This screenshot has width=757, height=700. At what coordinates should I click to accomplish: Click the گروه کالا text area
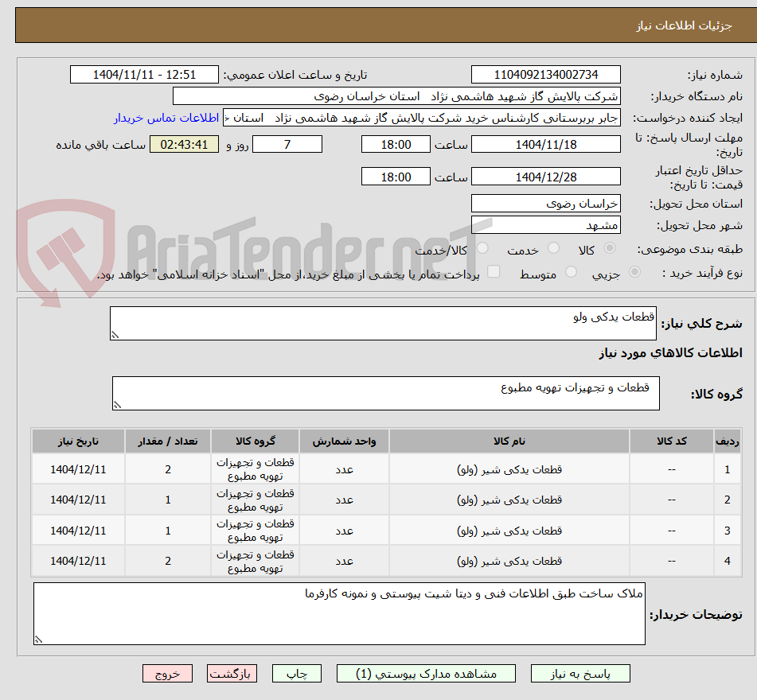coord(386,393)
